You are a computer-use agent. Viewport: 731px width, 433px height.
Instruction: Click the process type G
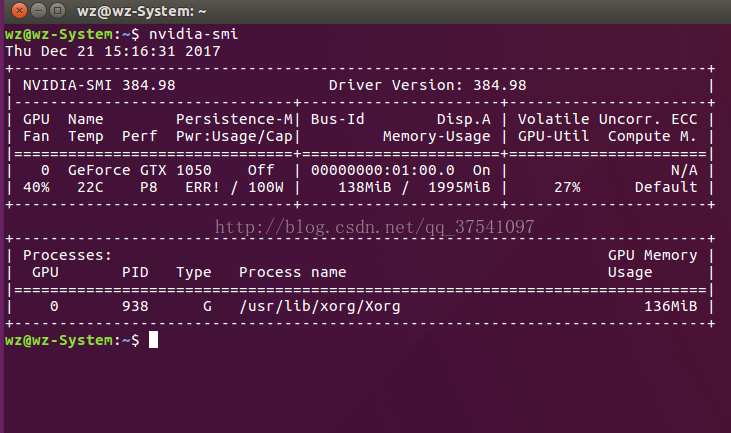207,307
